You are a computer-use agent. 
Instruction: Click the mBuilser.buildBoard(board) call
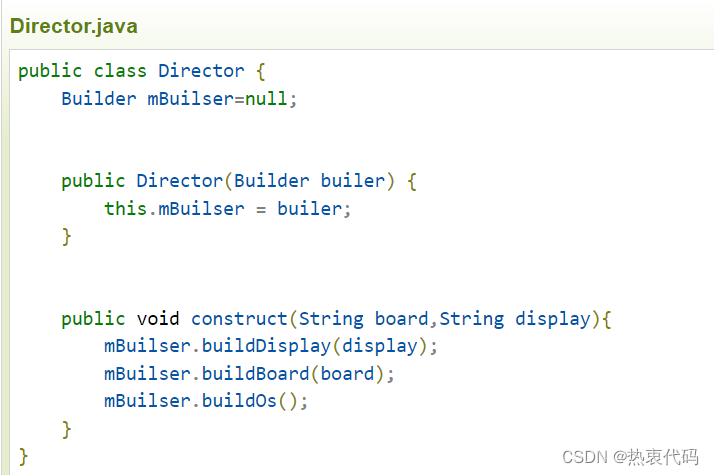(249, 374)
